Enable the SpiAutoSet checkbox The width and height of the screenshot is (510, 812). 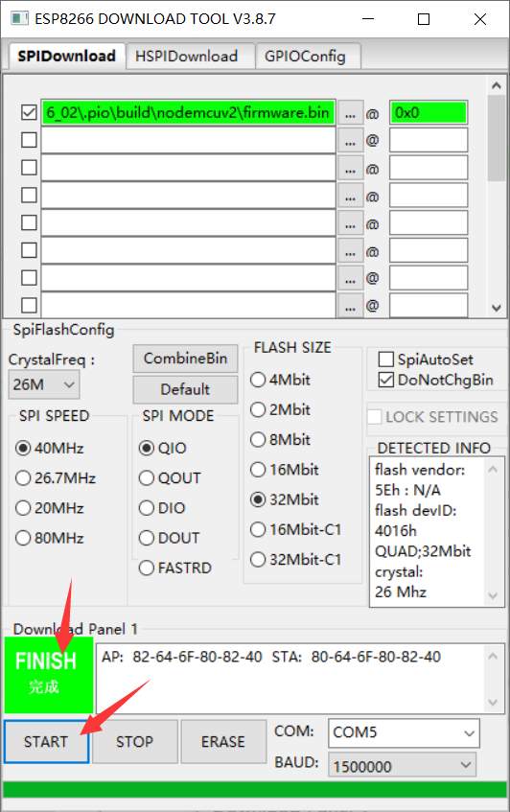pyautogui.click(x=386, y=359)
